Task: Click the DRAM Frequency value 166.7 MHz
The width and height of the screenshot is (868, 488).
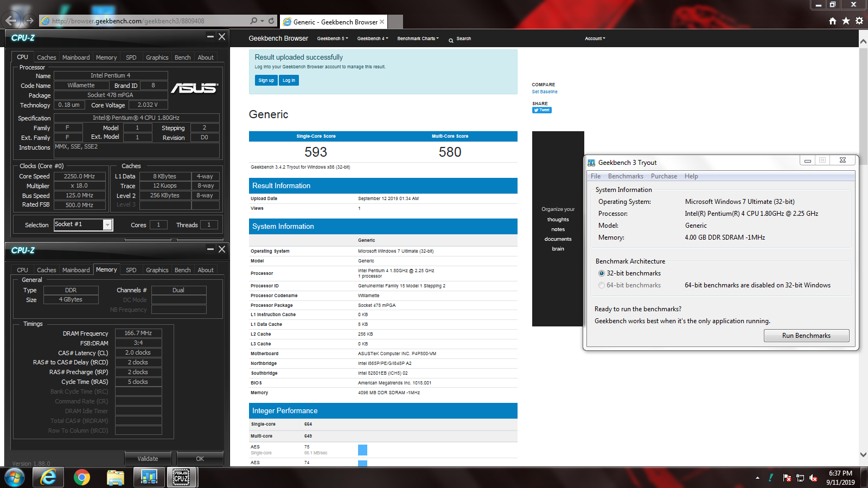Action: click(x=138, y=333)
